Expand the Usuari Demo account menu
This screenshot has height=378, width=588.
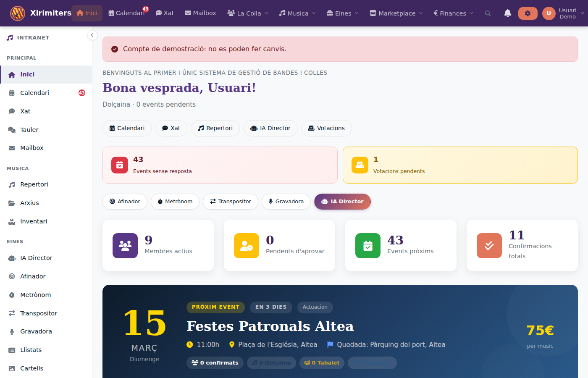563,13
